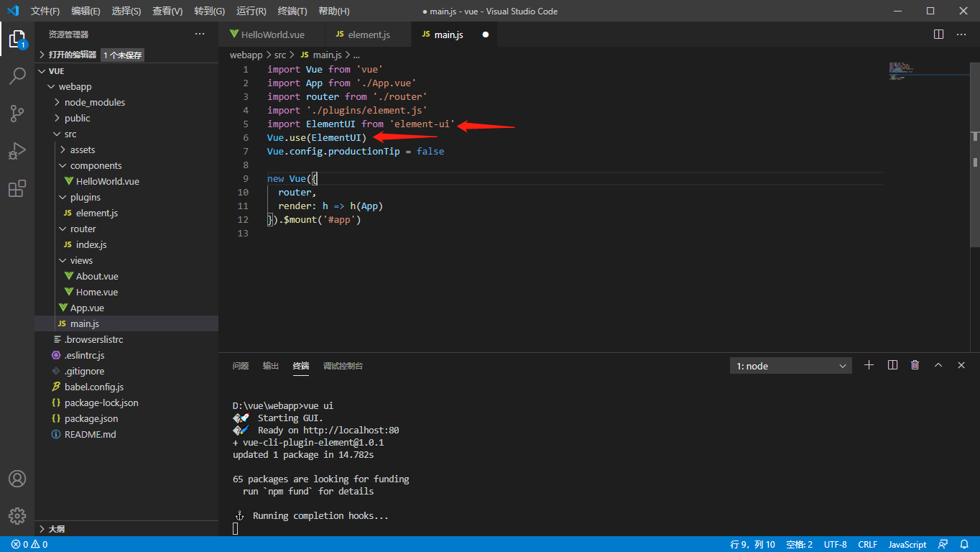The image size is (980, 552).
Task: Open the editor More Actions ellipsis
Action: (961, 34)
